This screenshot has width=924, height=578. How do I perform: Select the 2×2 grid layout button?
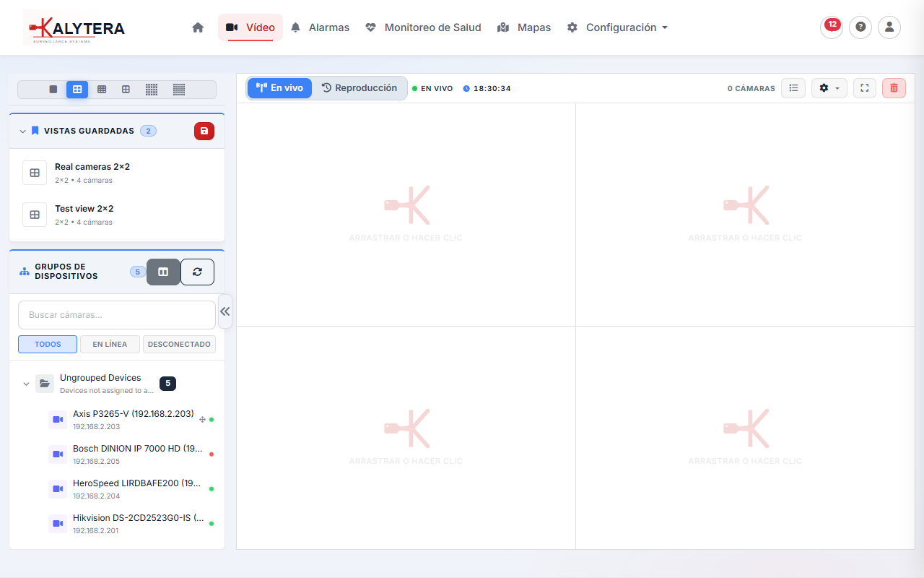click(77, 90)
